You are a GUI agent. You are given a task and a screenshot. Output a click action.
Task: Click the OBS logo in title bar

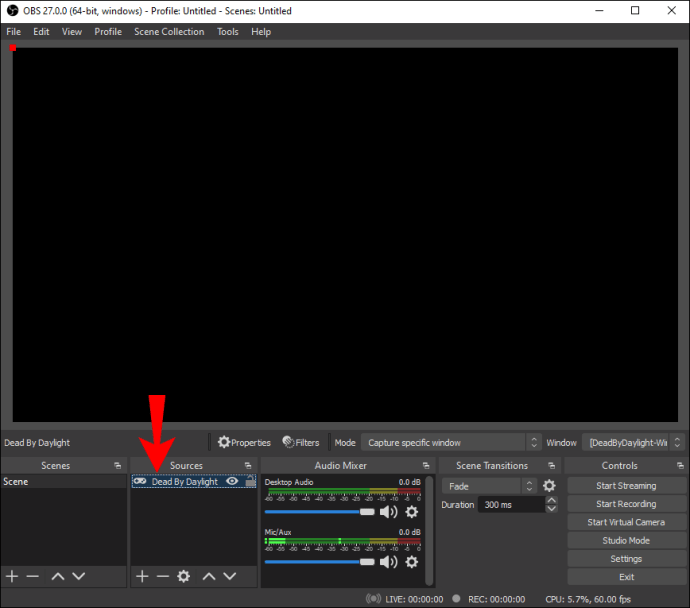[12, 11]
